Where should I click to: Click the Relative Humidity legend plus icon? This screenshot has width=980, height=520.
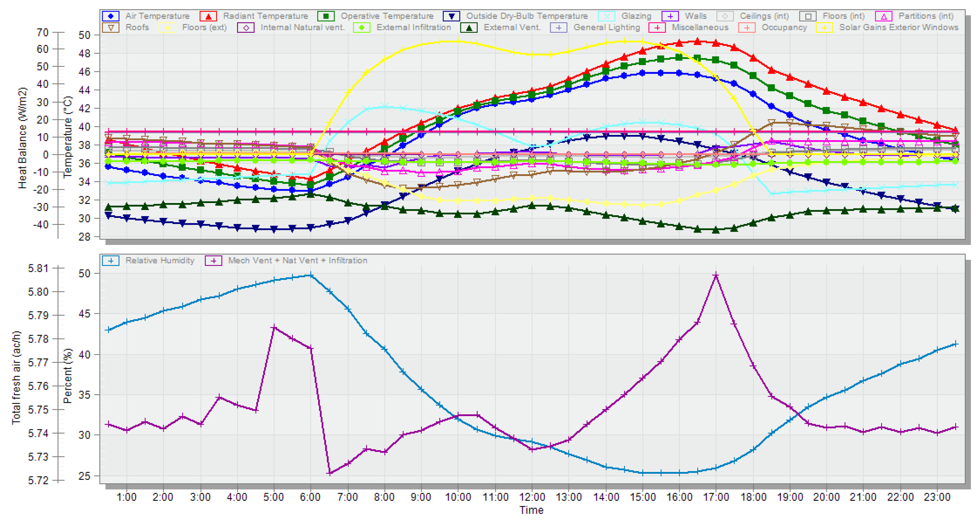[111, 261]
